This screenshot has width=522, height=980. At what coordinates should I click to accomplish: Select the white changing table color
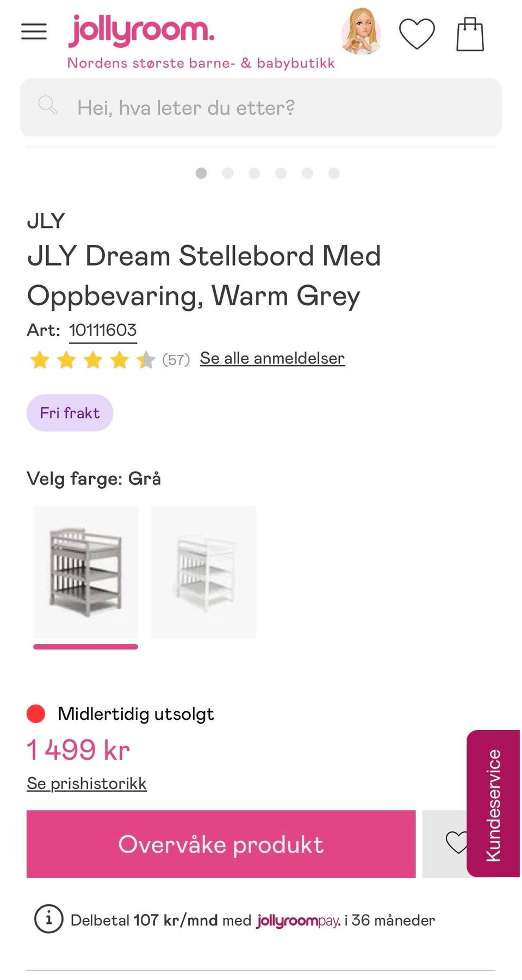point(204,572)
